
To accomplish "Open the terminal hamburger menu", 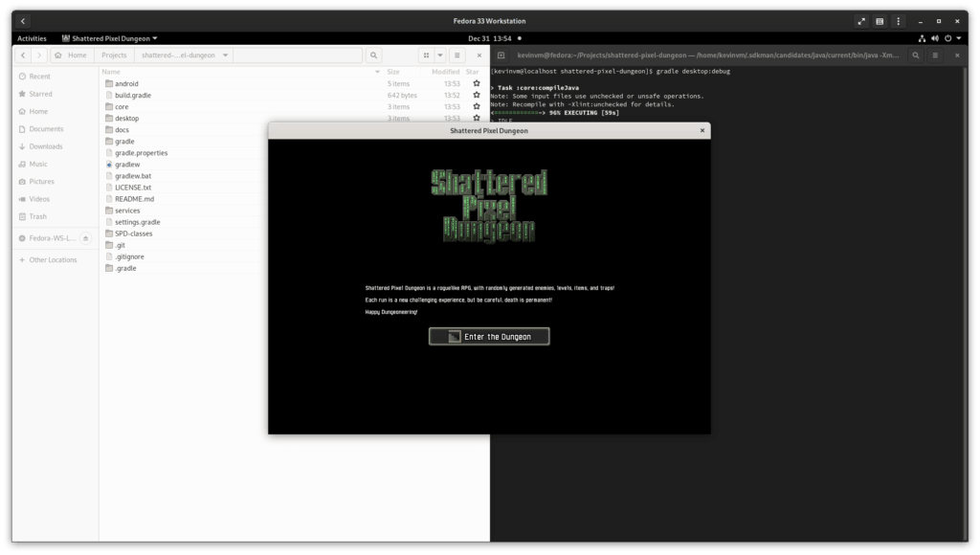I will 935,55.
